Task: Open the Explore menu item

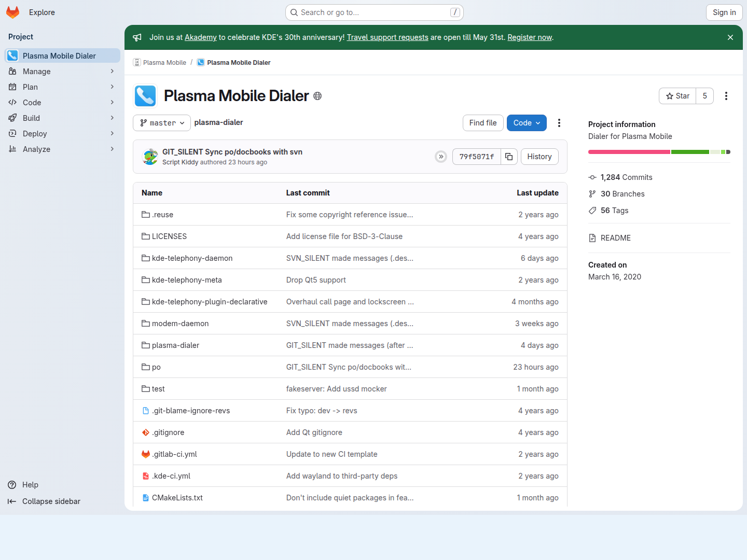Action: 42,12
